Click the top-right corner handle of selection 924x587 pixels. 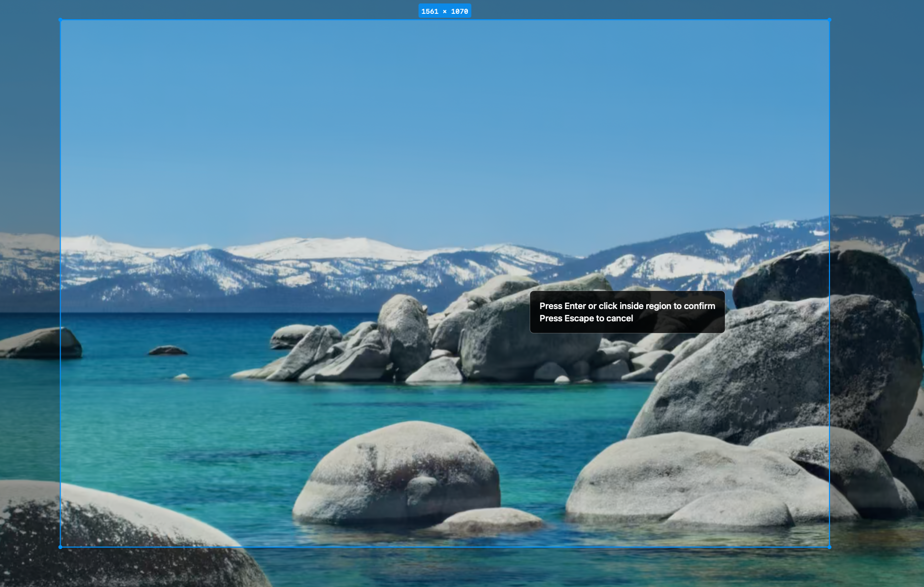pos(829,20)
